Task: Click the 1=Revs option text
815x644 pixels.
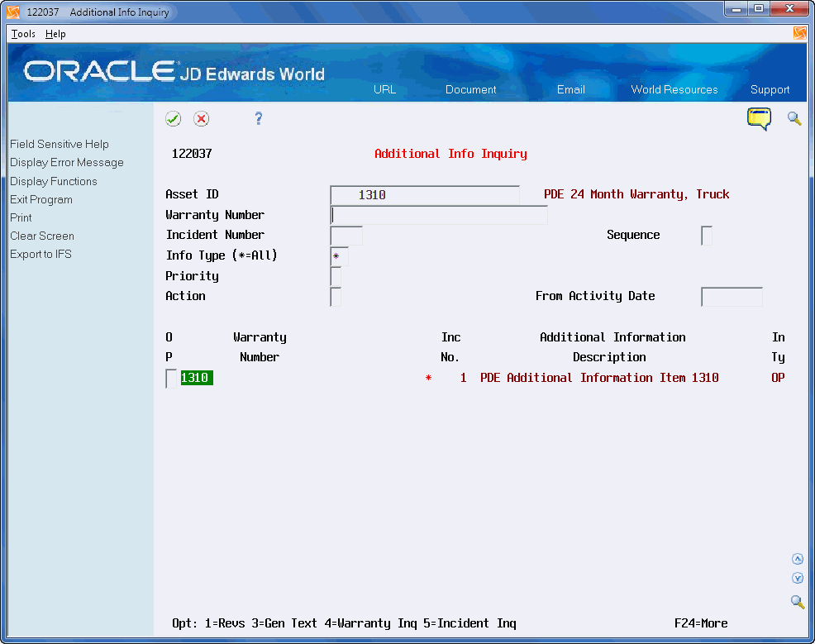Action: pyautogui.click(x=225, y=623)
